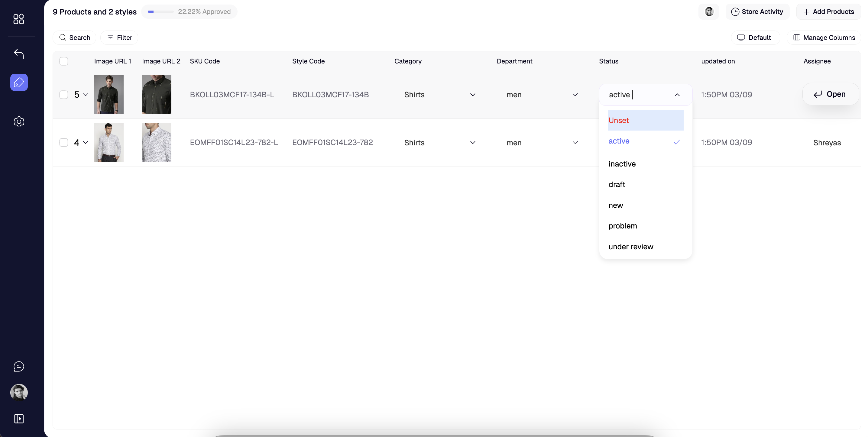Click the Add Products button
This screenshot has width=868, height=437.
[x=829, y=12]
